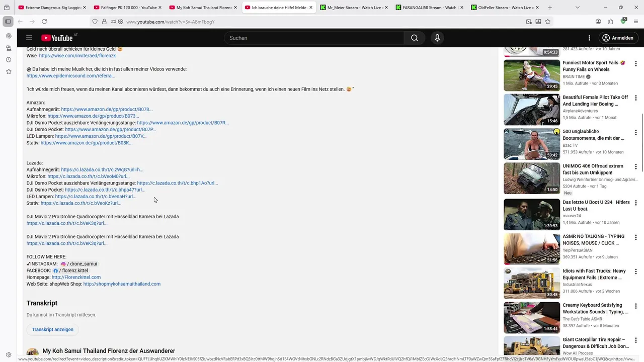Open Funniest Motor Sport Fails thumbnail
Image resolution: width=644 pixels, height=362 pixels.
pos(532,75)
